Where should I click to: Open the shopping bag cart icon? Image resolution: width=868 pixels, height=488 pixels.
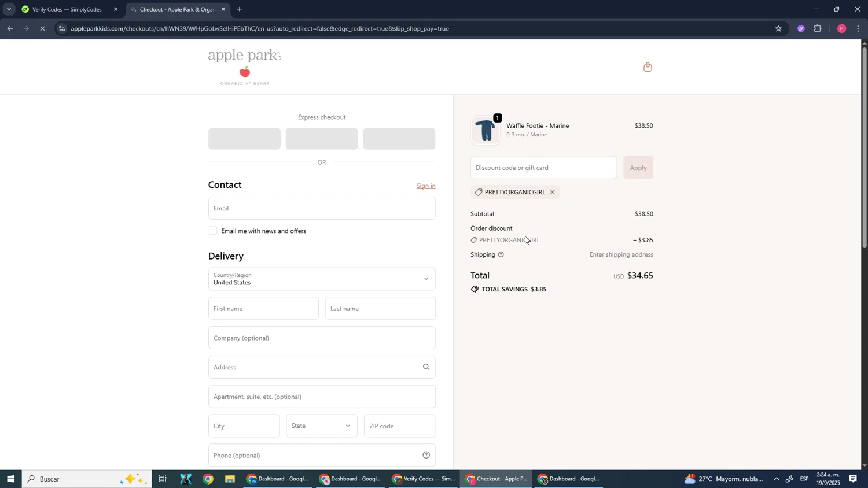[x=648, y=67]
